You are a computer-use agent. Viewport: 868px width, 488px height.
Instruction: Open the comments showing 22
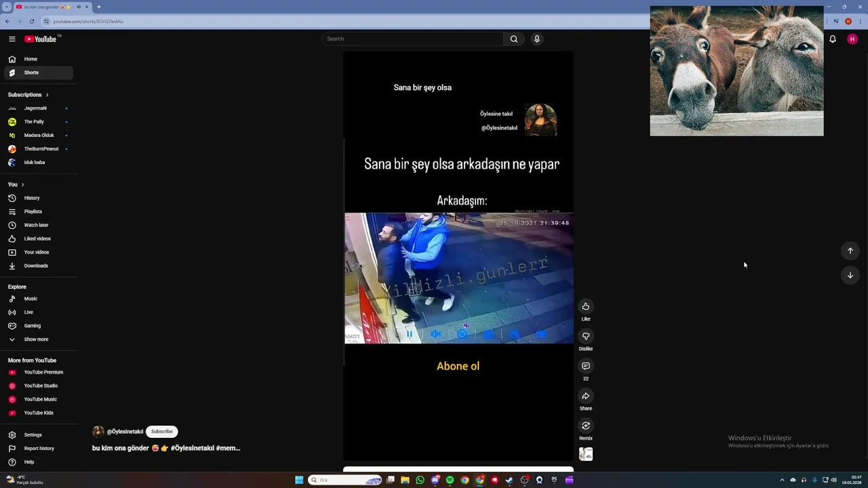[586, 366]
